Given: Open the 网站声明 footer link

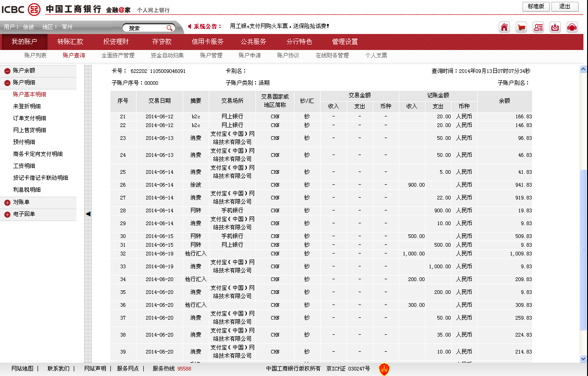Looking at the screenshot, I should [x=95, y=369].
